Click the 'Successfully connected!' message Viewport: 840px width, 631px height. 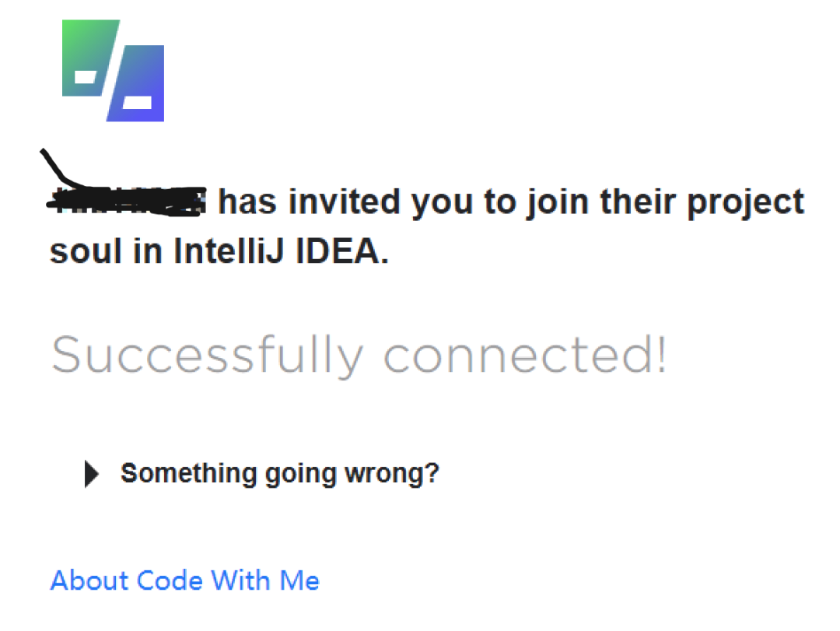tap(359, 354)
